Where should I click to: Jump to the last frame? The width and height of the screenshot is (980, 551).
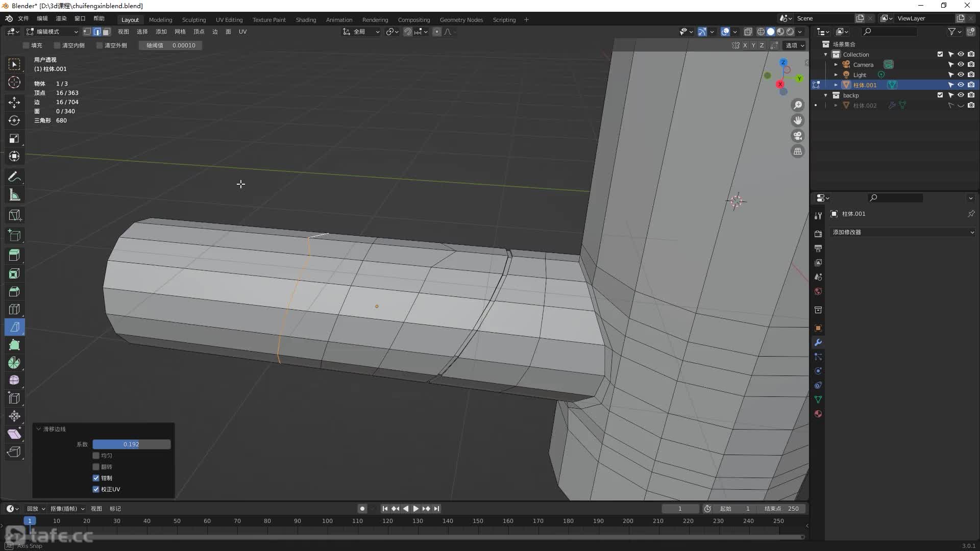pyautogui.click(x=436, y=509)
